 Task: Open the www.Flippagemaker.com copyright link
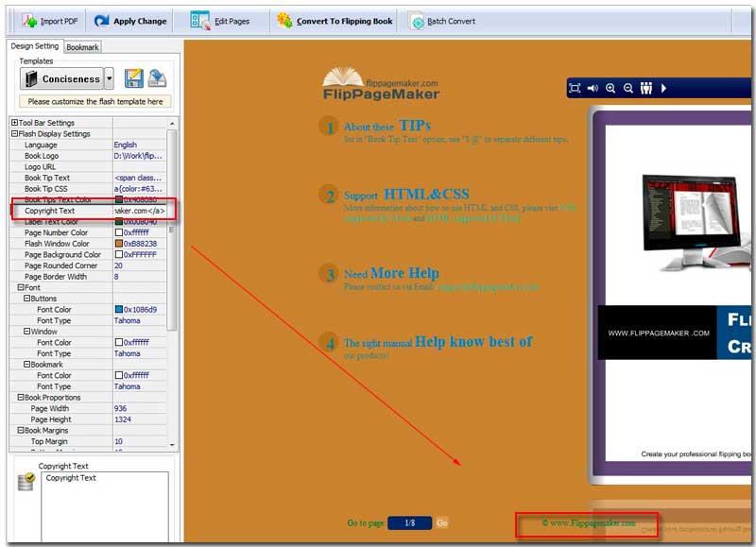(x=589, y=522)
